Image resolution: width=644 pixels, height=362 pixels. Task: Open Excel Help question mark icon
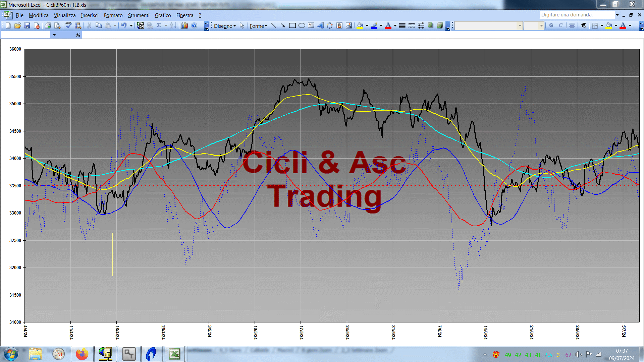click(x=194, y=25)
